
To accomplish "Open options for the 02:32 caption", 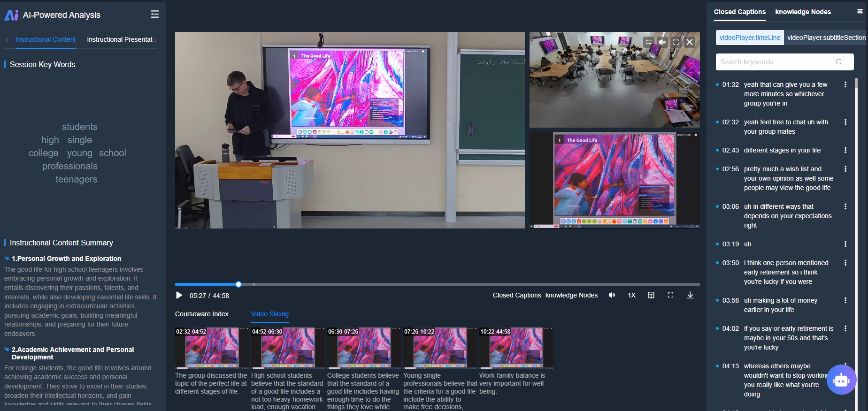I will coord(845,122).
